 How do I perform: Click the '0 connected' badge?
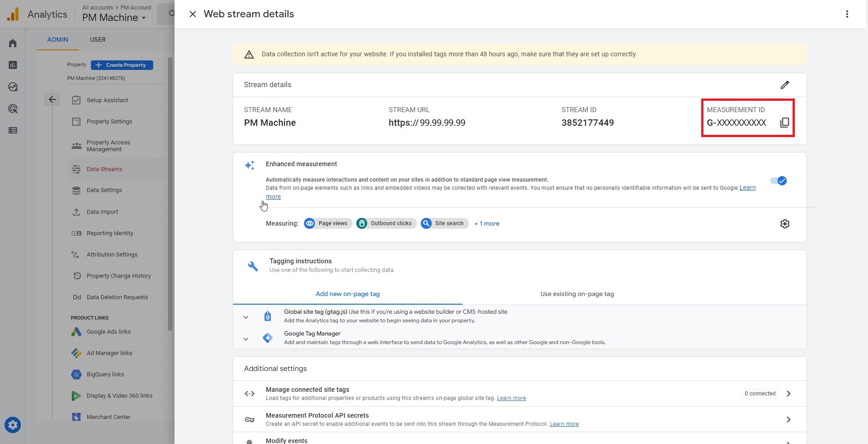(760, 394)
